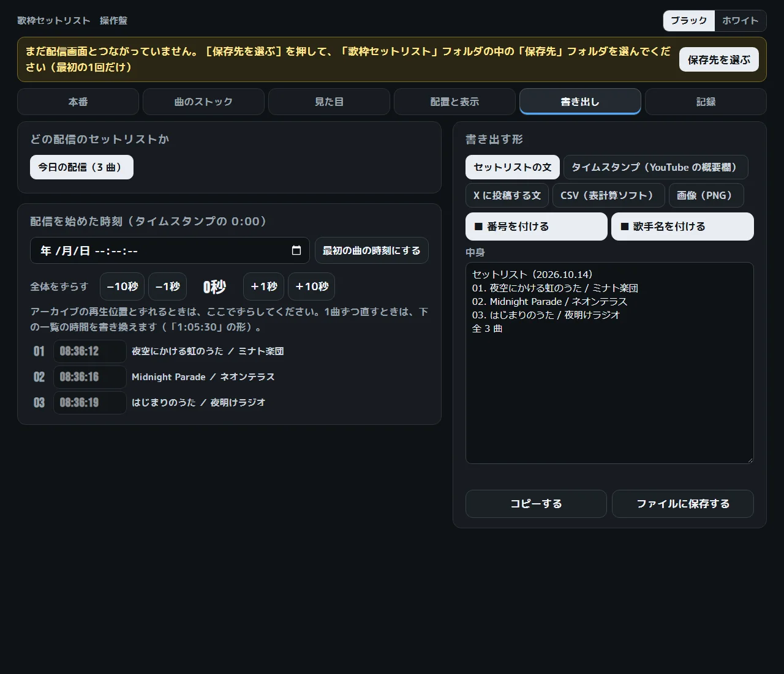Open the 本番 tab
Screen dimensions: 784x674
[x=78, y=102]
